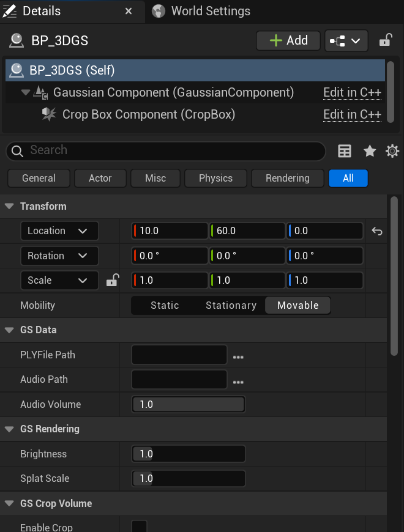Screen dimensions: 404x532
Task: Collapse the GS Rendering section
Action: coord(9,429)
